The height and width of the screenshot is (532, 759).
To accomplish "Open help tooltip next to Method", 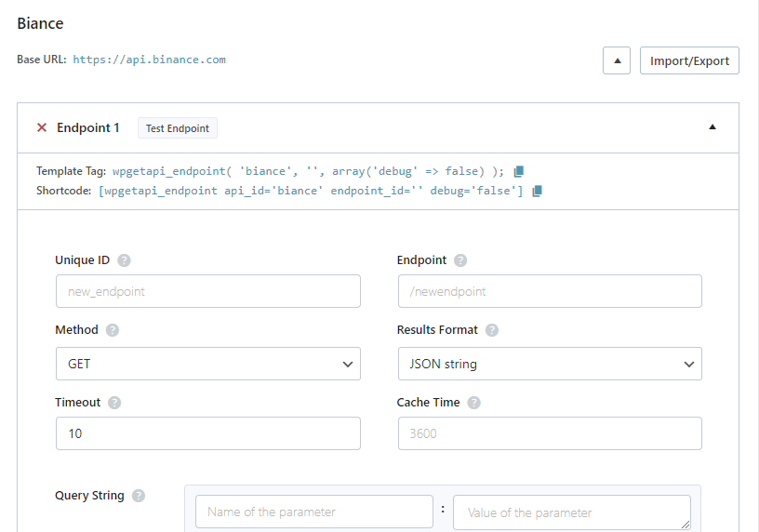I will (x=113, y=330).
